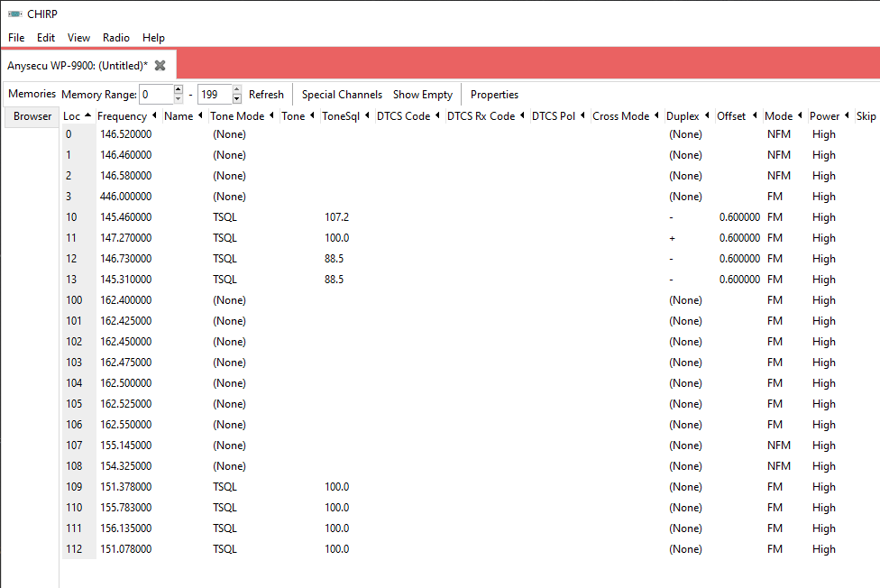The image size is (880, 588).
Task: Select frequency cell 162.400000
Action: (125, 300)
